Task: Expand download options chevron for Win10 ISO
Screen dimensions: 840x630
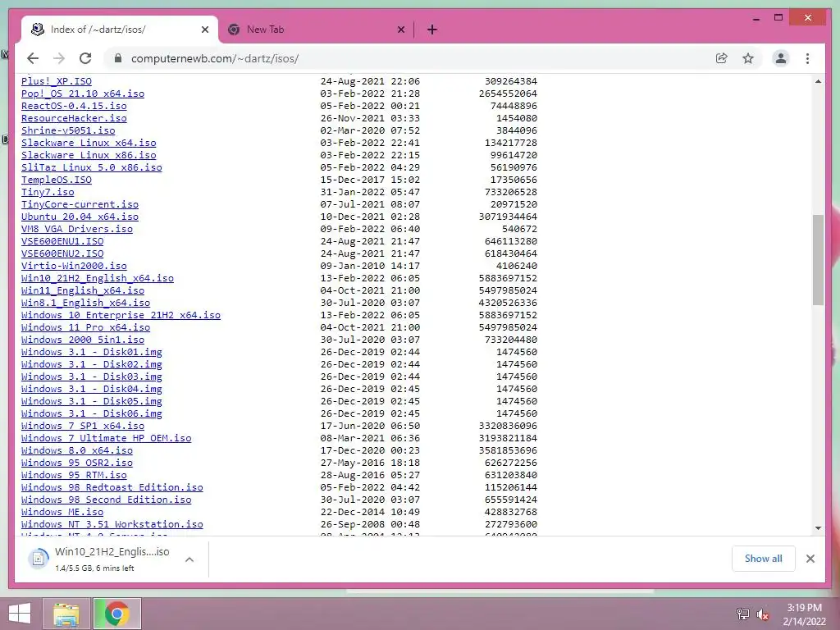Action: 189,559
